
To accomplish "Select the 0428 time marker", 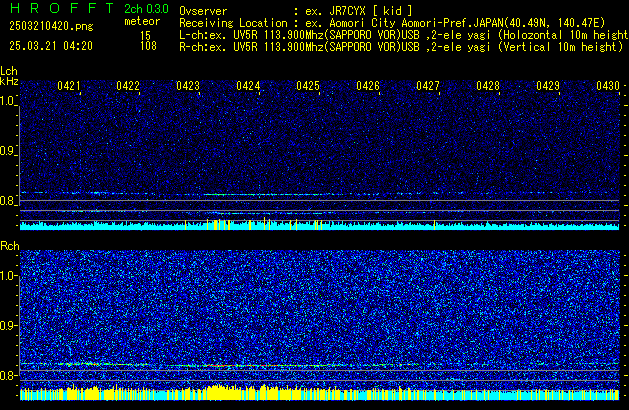I will (x=488, y=86).
